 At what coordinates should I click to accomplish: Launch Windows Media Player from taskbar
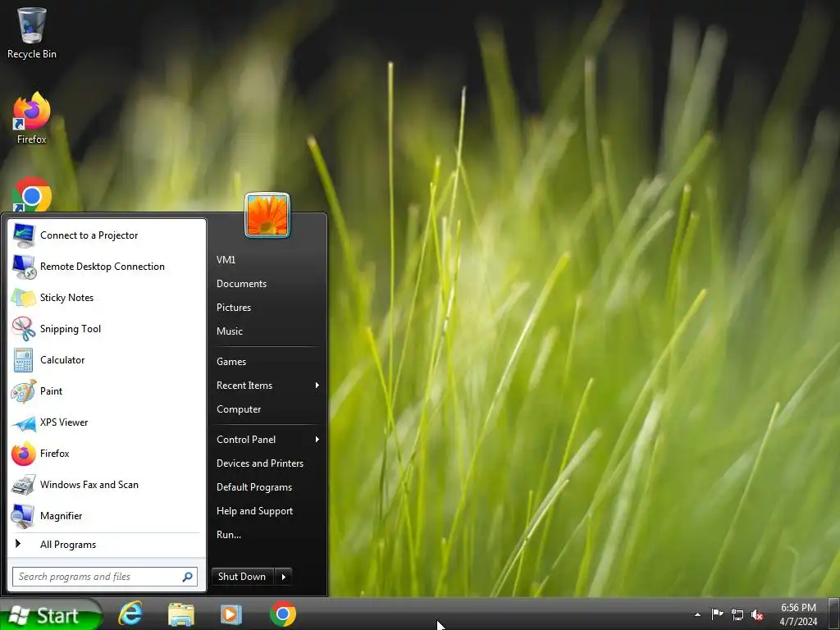click(x=231, y=614)
